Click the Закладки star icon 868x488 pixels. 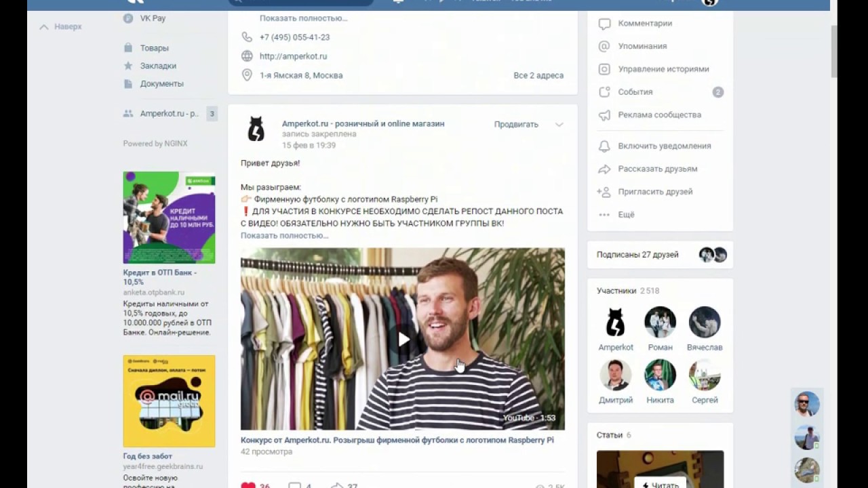pyautogui.click(x=128, y=66)
